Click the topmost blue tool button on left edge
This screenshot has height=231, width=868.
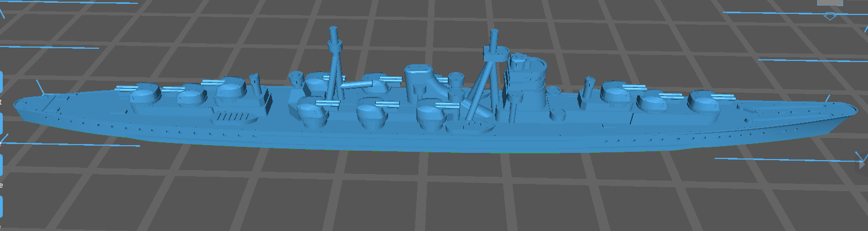(1, 81)
